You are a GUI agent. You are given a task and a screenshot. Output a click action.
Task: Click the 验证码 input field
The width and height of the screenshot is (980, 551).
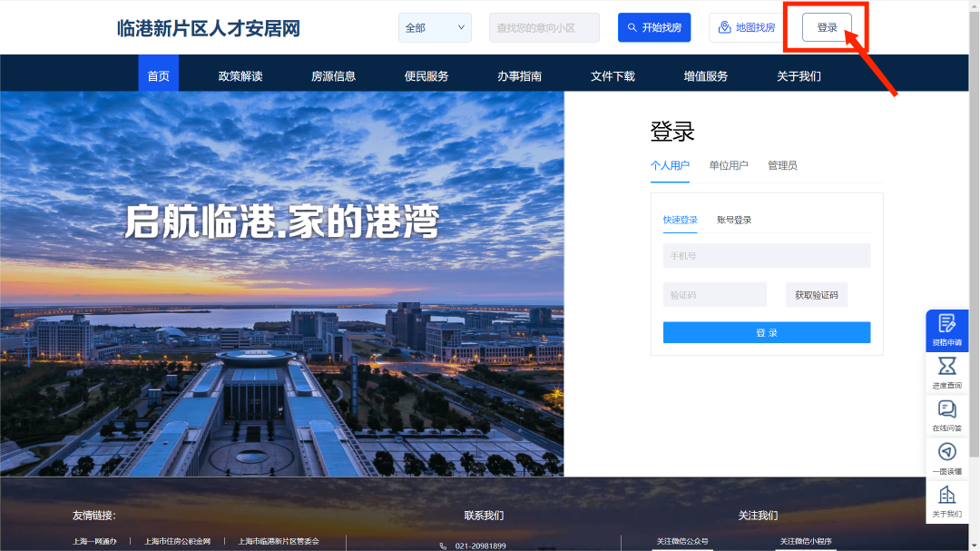(x=714, y=295)
